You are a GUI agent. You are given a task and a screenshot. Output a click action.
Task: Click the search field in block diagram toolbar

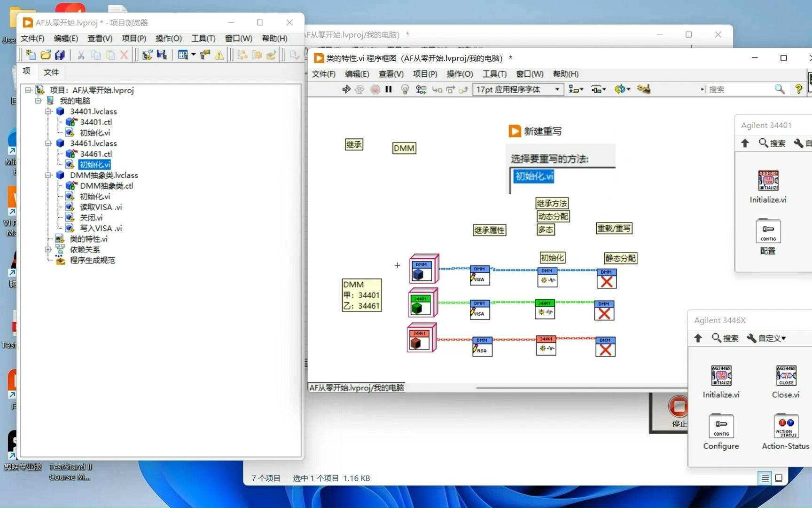coord(740,89)
